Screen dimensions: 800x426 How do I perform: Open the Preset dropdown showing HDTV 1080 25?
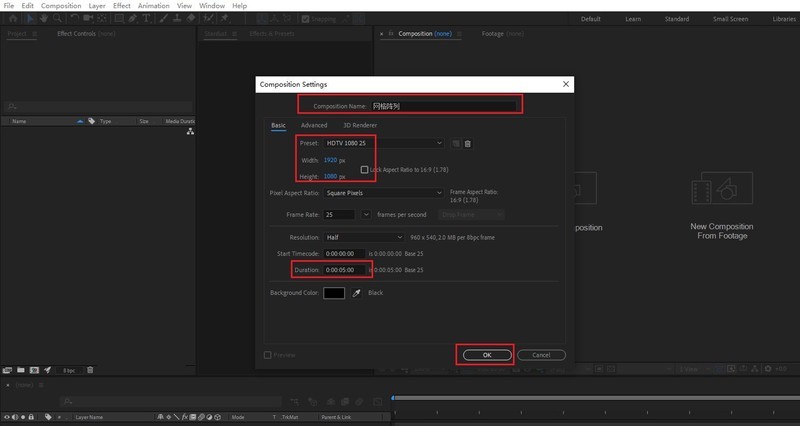click(383, 143)
